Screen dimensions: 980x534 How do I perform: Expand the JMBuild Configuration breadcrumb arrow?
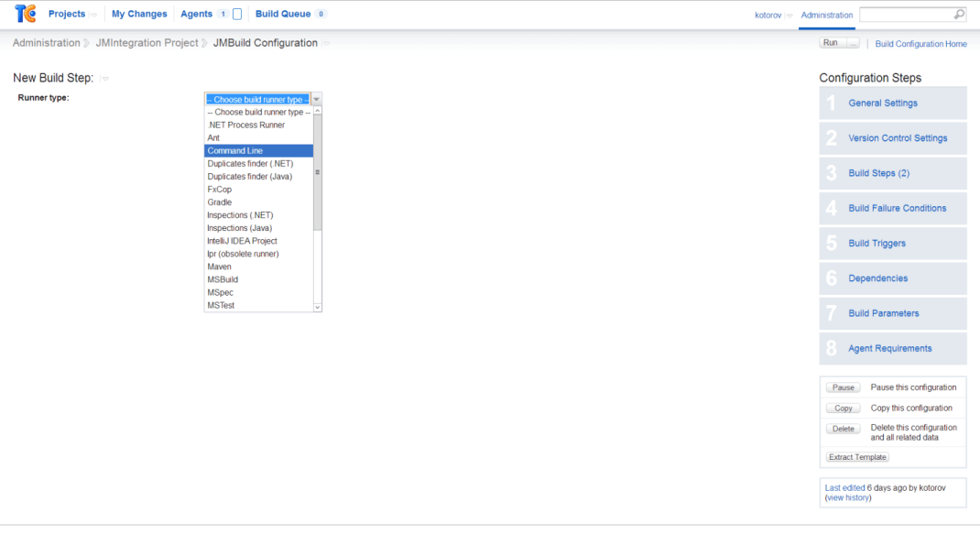[326, 43]
